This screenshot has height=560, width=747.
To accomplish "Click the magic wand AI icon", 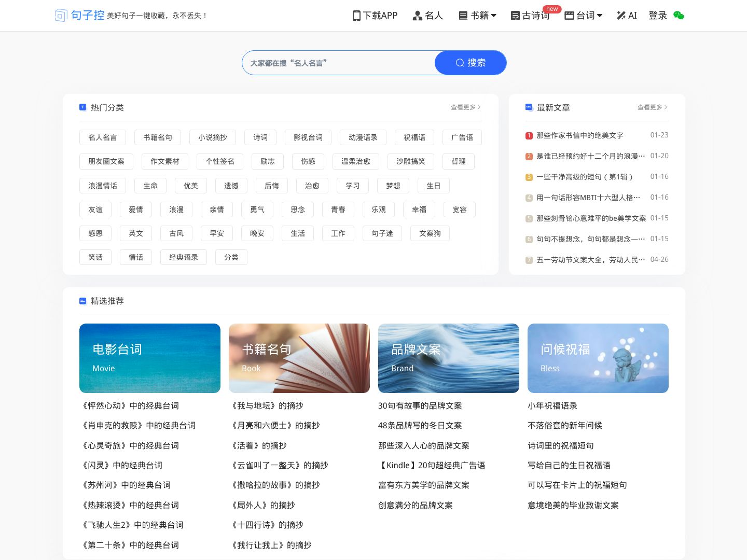I will coord(621,16).
